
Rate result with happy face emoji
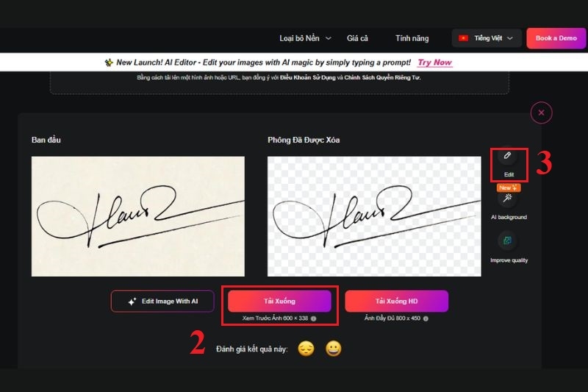(334, 349)
